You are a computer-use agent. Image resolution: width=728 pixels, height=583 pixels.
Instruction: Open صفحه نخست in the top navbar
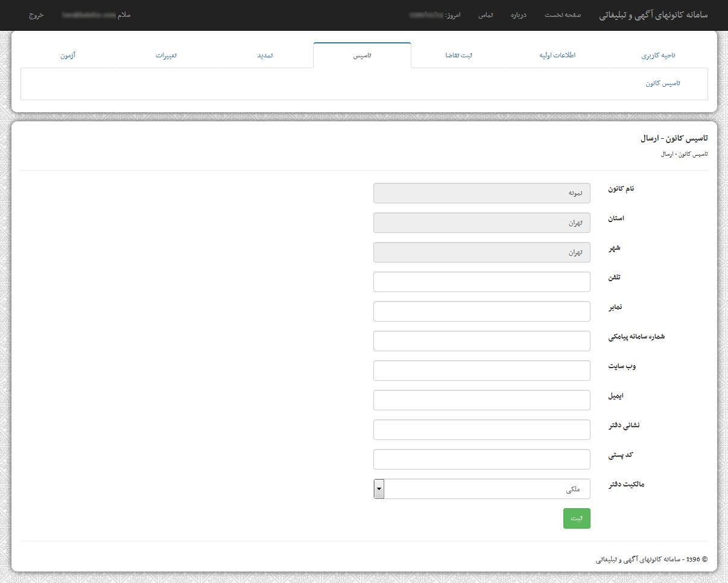coord(563,14)
